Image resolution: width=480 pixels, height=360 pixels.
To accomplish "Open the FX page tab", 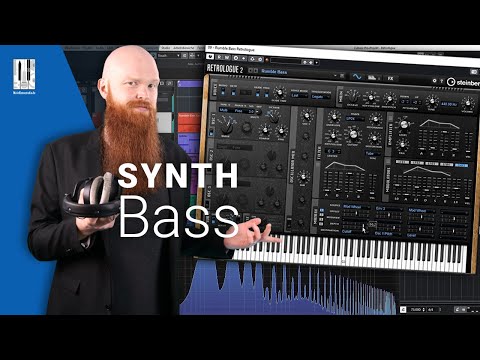I will 390,78.
